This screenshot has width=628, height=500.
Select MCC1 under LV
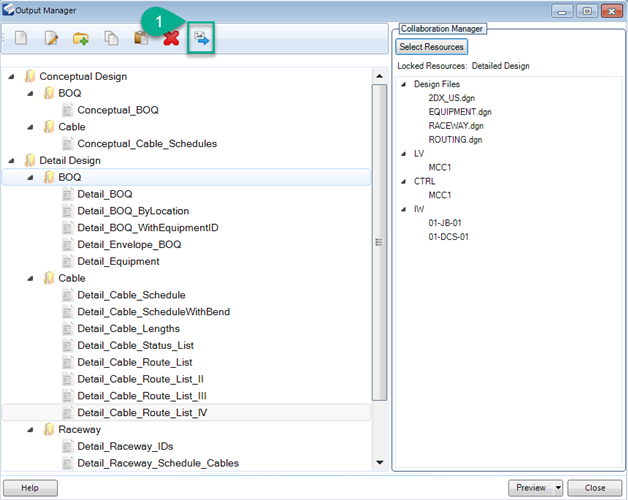click(x=440, y=167)
